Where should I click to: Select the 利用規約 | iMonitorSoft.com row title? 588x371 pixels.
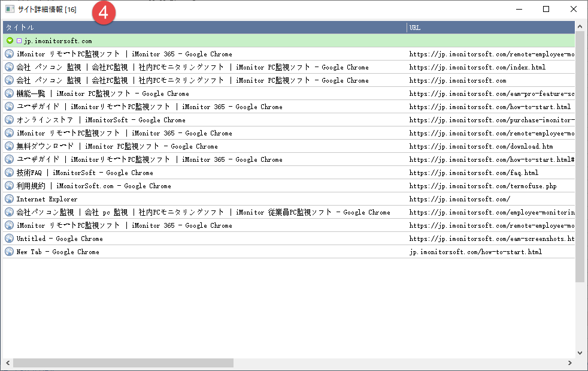93,186
